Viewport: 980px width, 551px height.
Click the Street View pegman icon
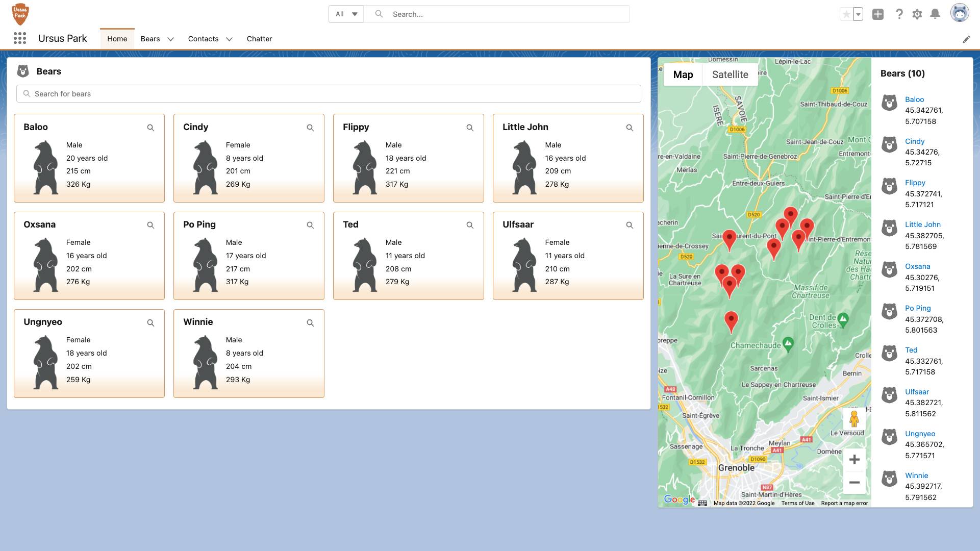(x=855, y=419)
